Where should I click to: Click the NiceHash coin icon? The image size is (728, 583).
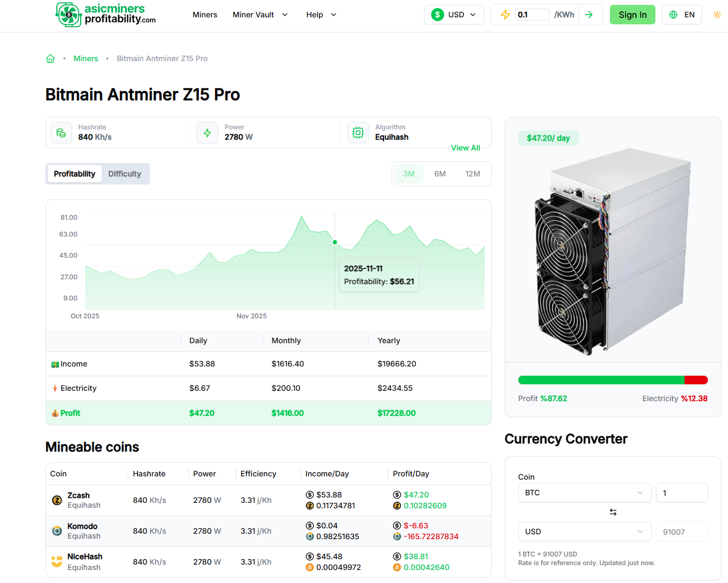tap(57, 562)
